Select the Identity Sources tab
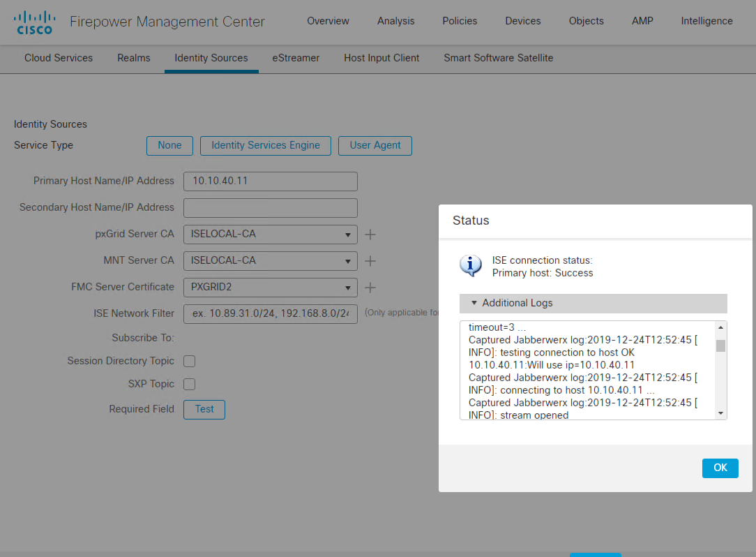The height and width of the screenshot is (557, 756). click(211, 58)
